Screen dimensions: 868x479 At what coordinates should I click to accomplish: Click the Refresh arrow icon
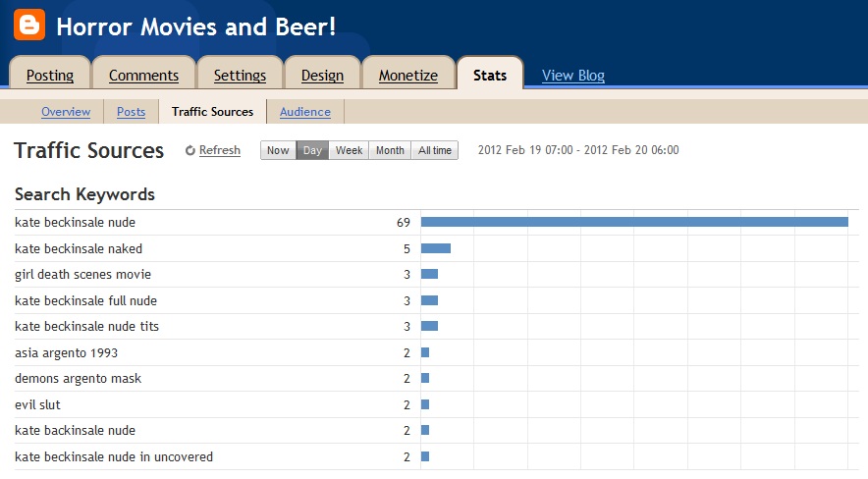coord(190,150)
